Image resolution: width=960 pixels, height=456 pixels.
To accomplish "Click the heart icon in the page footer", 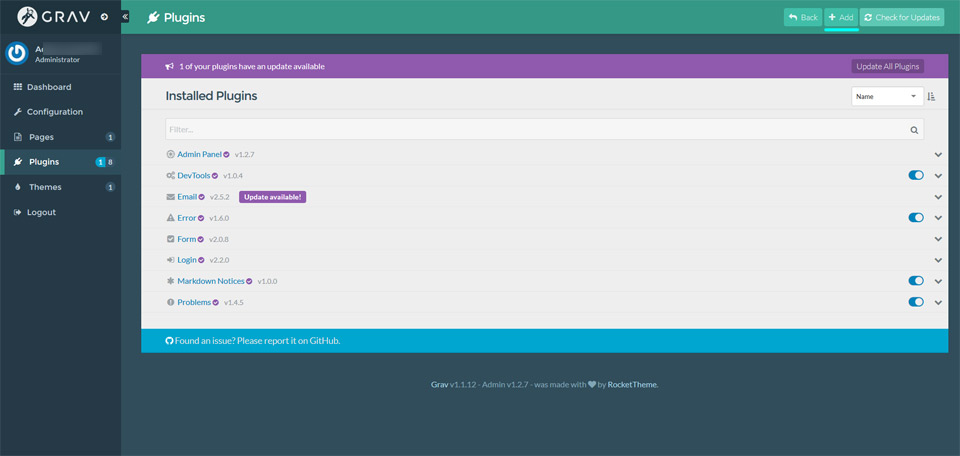I will [592, 385].
